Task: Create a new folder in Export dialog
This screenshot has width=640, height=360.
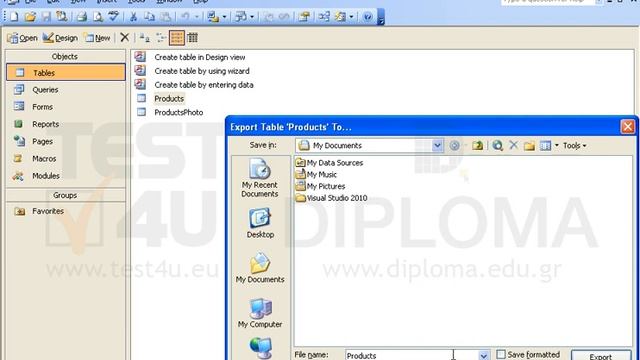Action: click(x=529, y=146)
